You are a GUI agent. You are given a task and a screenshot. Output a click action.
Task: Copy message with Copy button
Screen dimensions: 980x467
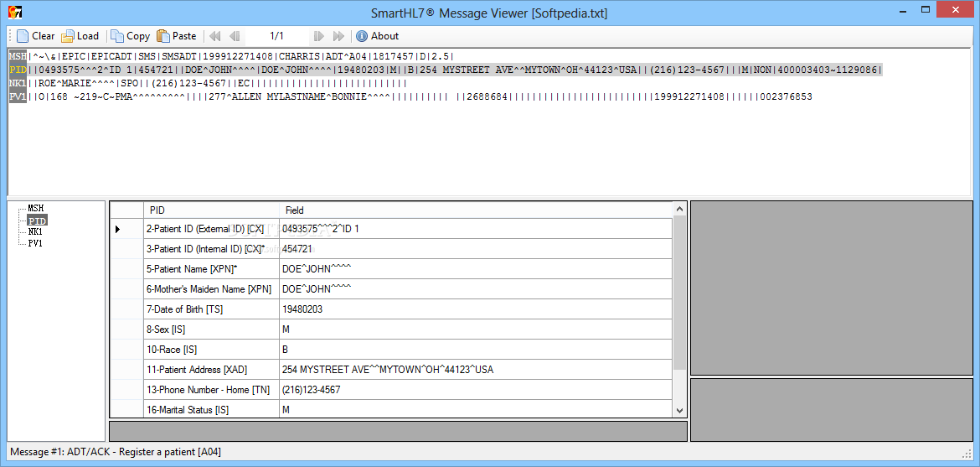coord(130,36)
